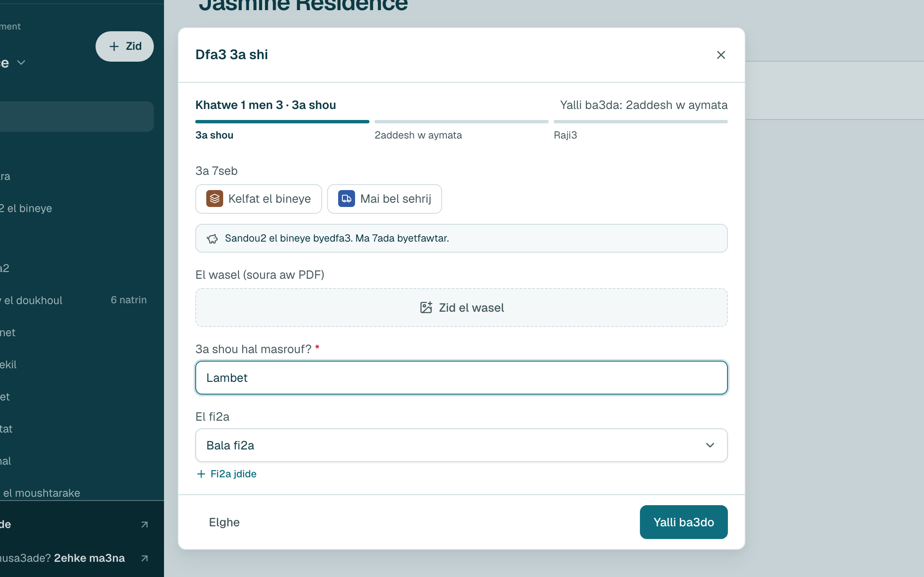Expand the sidebar building chevron
Screen dimensions: 924x577
pyautogui.click(x=21, y=63)
